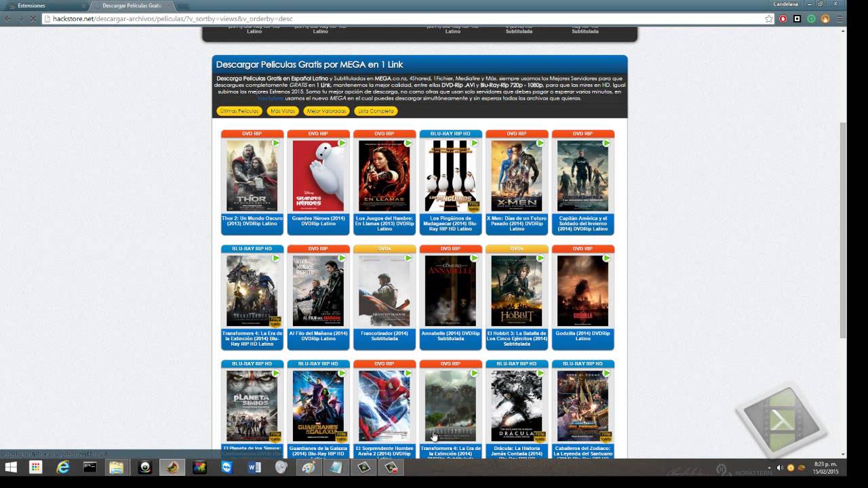Open the Sorprendente Hombre Araña 2 poster

[x=384, y=406]
